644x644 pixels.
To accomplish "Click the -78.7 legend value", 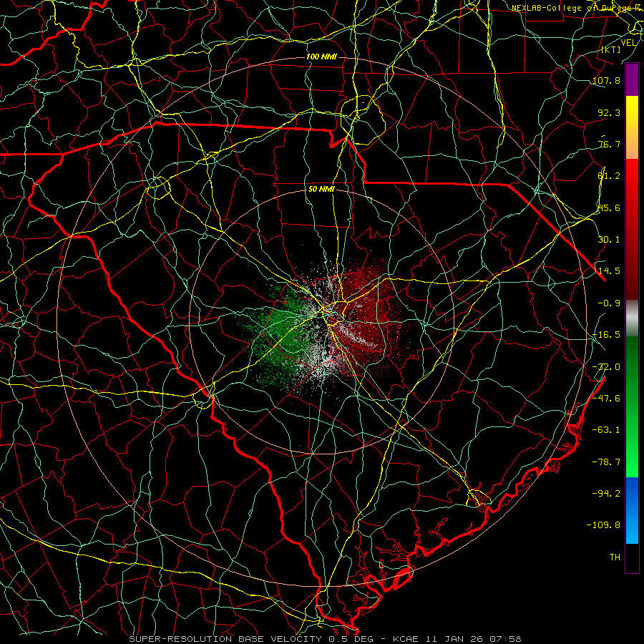I will pyautogui.click(x=606, y=462).
